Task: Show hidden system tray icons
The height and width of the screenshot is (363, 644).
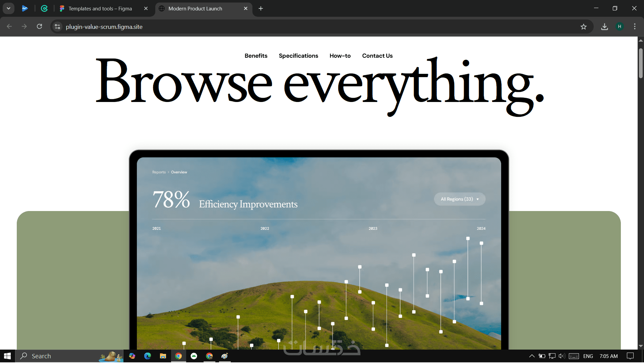Action: click(532, 356)
